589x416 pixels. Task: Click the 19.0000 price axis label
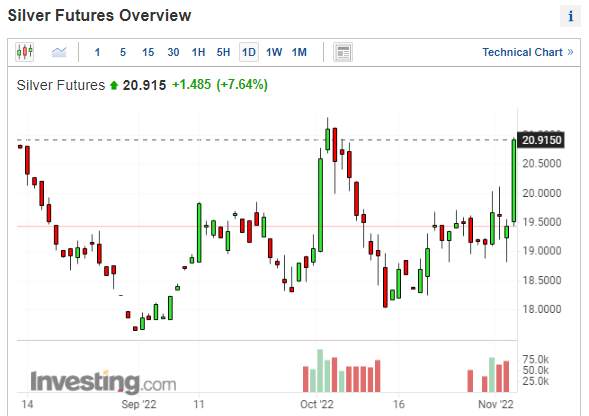[542, 251]
